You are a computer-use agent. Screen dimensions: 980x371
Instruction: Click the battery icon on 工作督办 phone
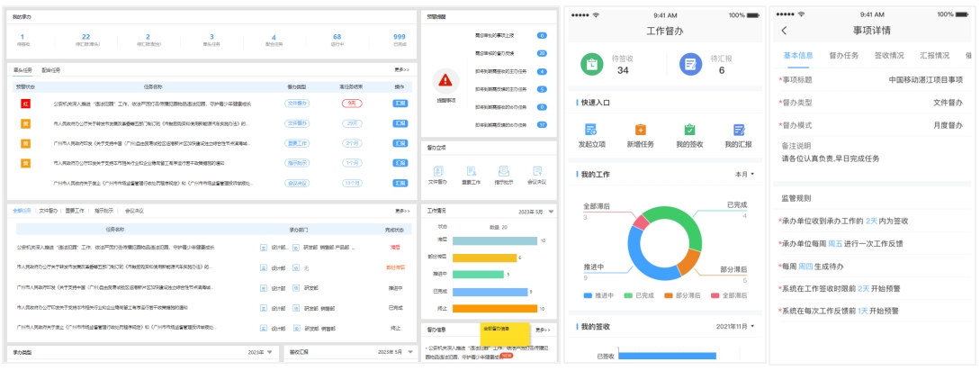coord(754,14)
